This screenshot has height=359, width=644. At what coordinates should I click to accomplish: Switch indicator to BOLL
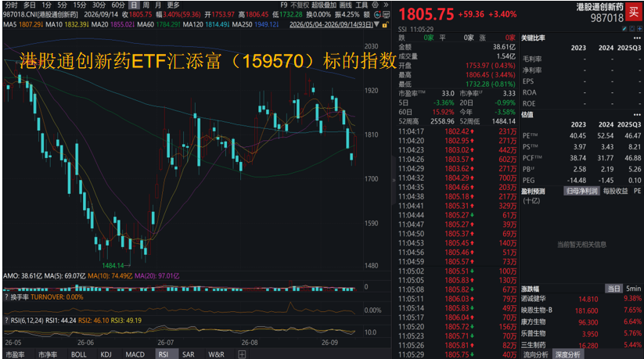79,354
